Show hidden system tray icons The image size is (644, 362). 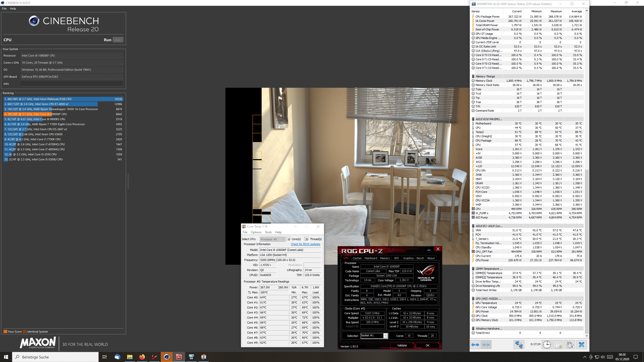click(x=585, y=357)
